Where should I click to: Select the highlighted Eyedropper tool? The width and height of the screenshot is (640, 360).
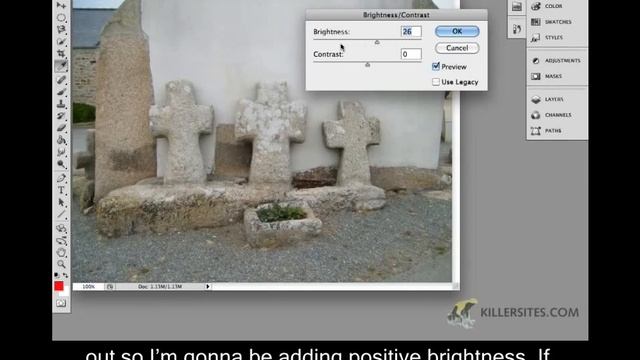61,66
